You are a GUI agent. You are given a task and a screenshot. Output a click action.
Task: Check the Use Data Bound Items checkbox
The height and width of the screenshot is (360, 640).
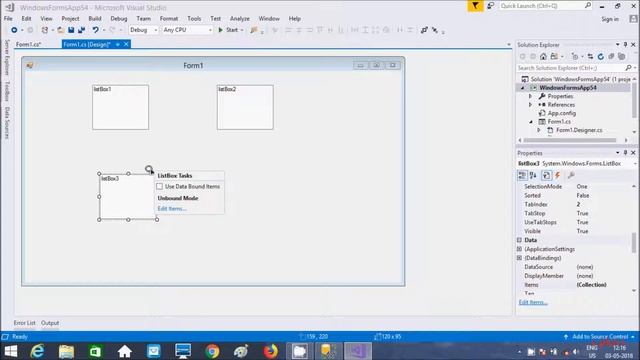[160, 186]
